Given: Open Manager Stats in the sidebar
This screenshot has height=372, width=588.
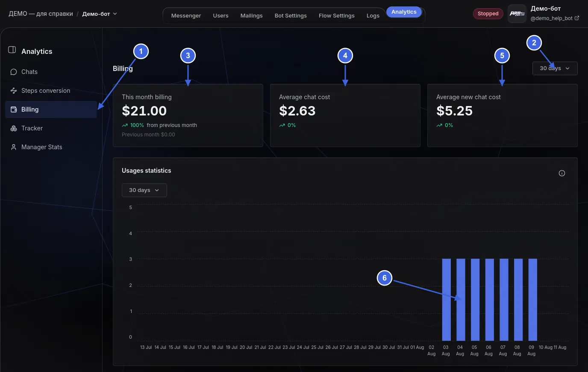Looking at the screenshot, I should (x=51, y=147).
